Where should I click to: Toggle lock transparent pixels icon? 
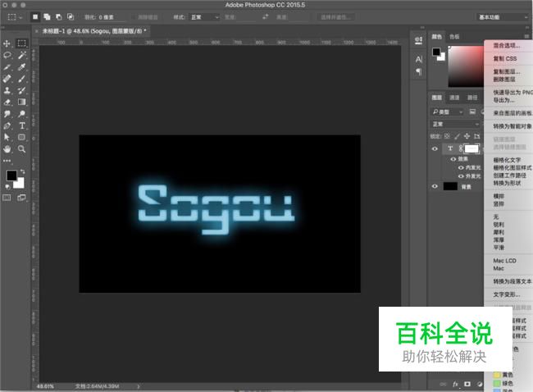(447, 136)
